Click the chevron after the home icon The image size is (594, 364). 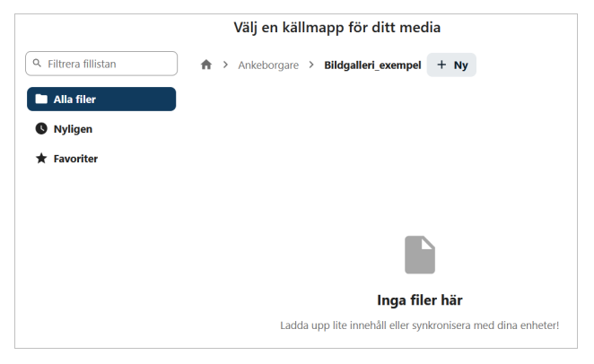coord(225,65)
